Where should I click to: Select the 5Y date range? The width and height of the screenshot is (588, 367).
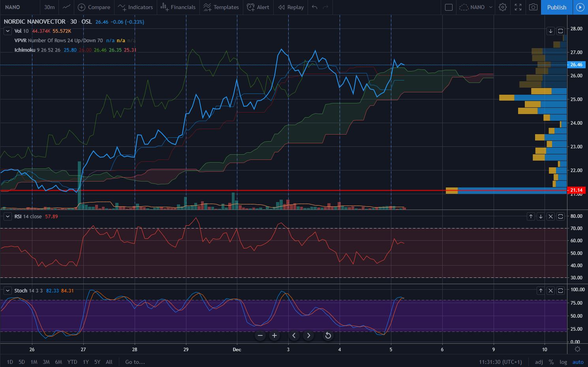(97, 362)
